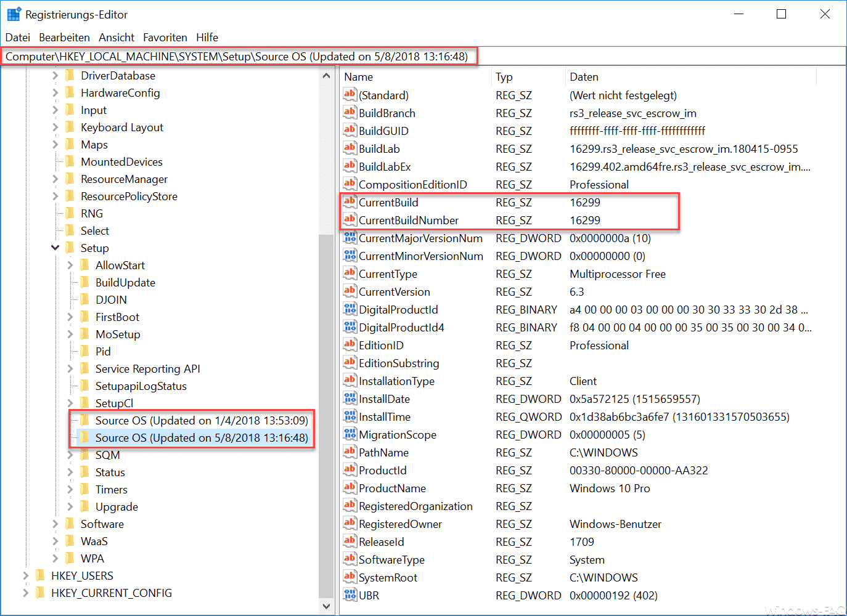Expand the Upgrade subkey
This screenshot has width=847, height=616.
click(x=70, y=506)
